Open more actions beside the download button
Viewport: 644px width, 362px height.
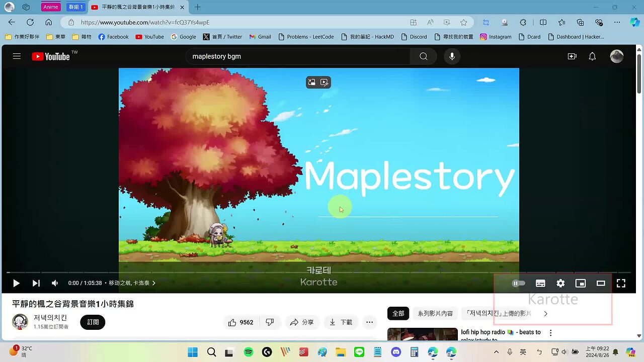(x=369, y=322)
